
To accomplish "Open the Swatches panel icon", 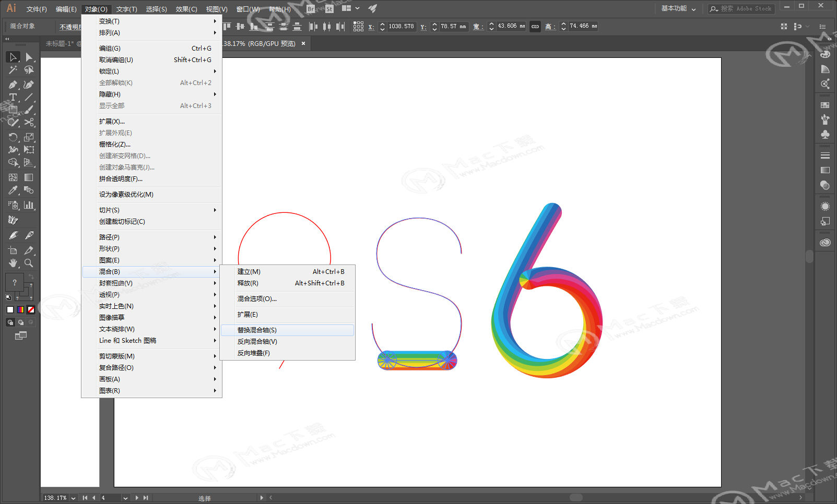I will 825,105.
